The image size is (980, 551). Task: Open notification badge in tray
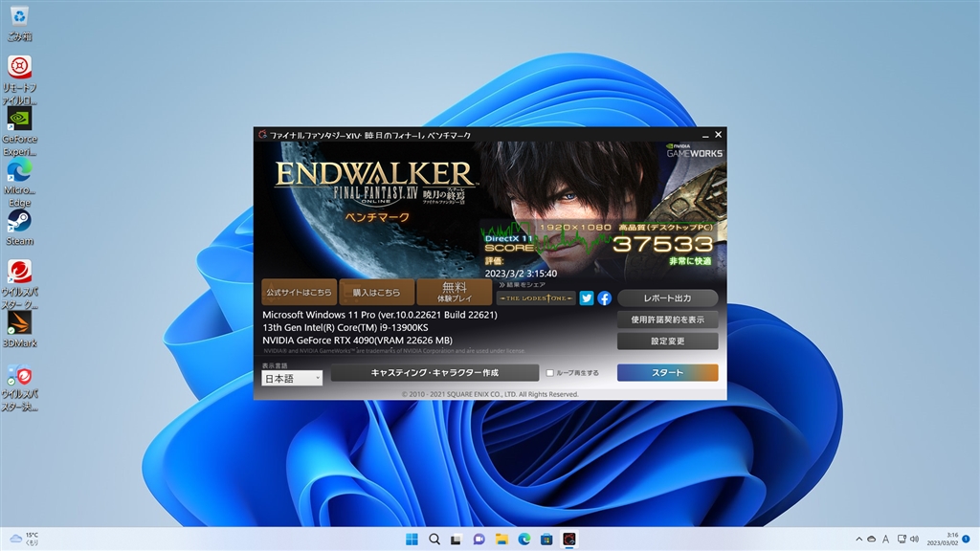[x=967, y=539]
